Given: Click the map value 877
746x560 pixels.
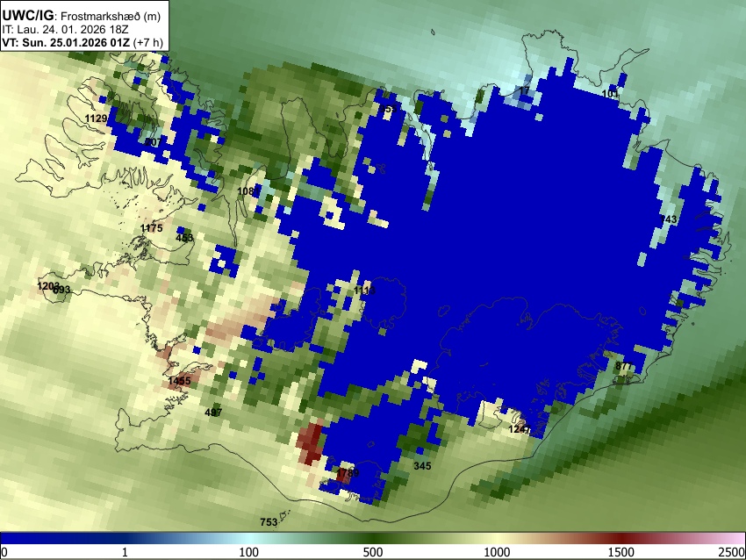Looking at the screenshot, I should (x=624, y=366).
